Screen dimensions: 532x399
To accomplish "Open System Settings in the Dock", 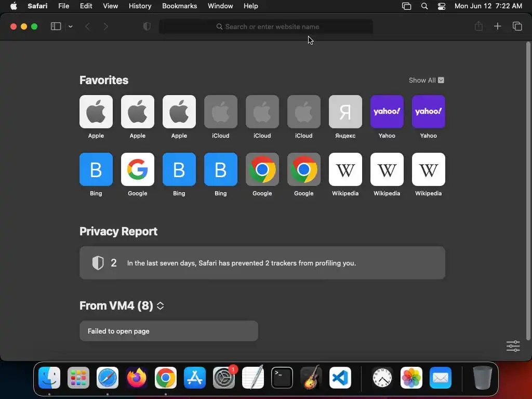I will click(224, 378).
